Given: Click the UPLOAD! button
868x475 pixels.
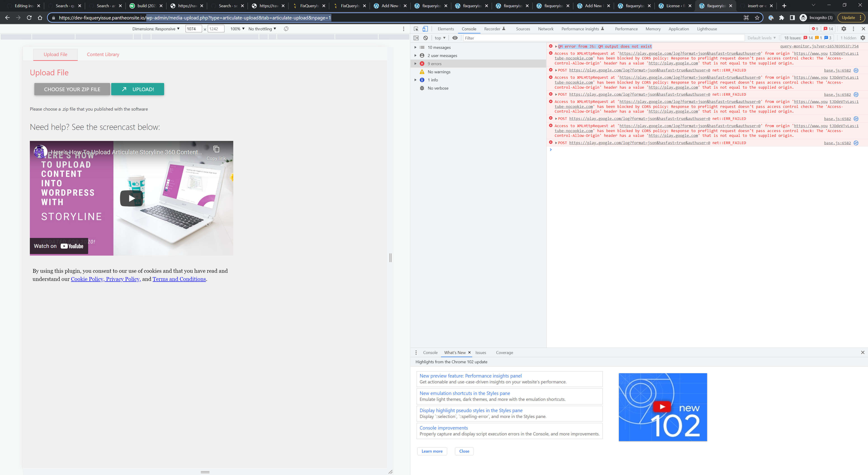Looking at the screenshot, I should pyautogui.click(x=137, y=89).
